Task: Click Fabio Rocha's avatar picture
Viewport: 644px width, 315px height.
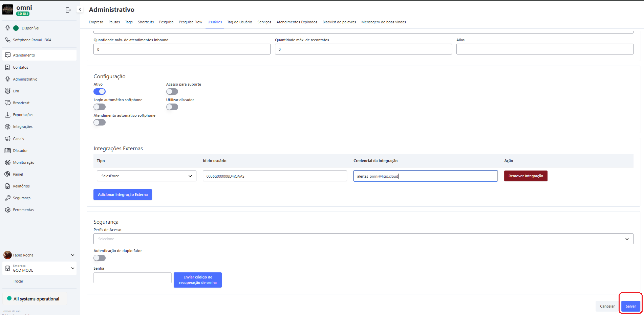Action: coord(7,255)
